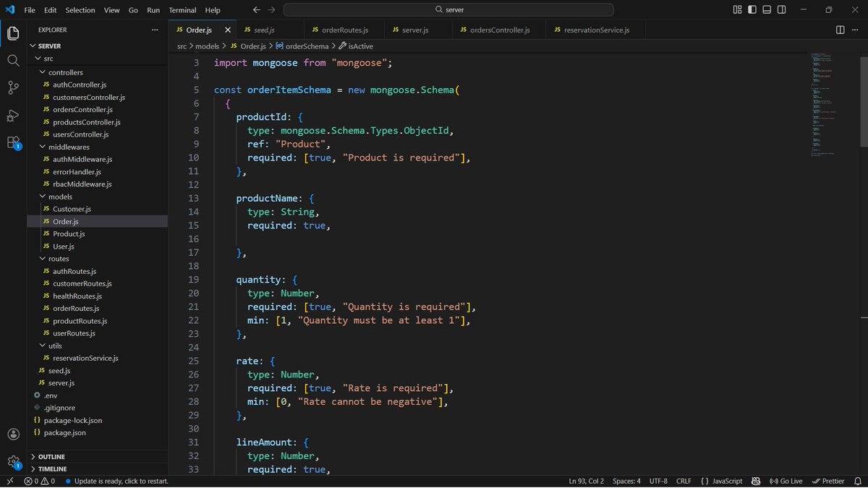Collapse the src folder
868x488 pixels.
coord(97,59)
